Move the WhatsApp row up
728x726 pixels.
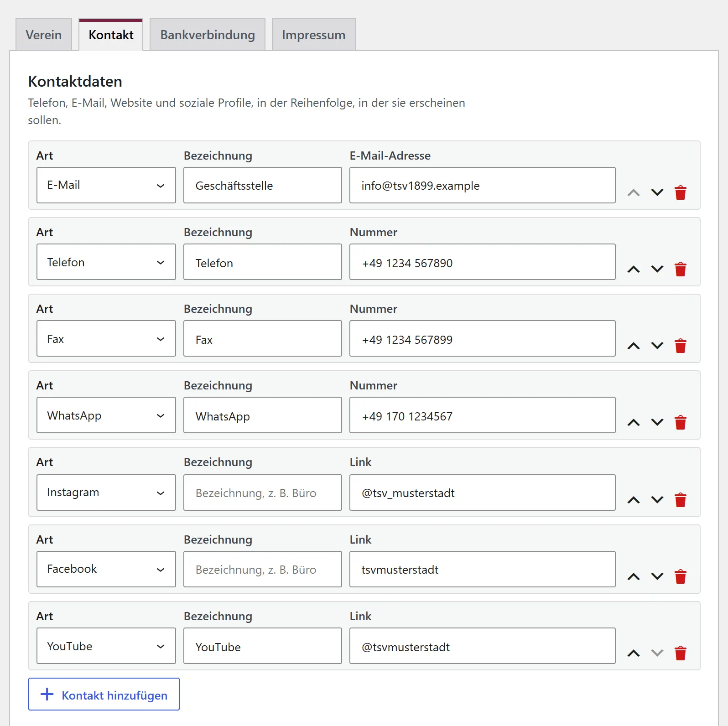coord(634,422)
